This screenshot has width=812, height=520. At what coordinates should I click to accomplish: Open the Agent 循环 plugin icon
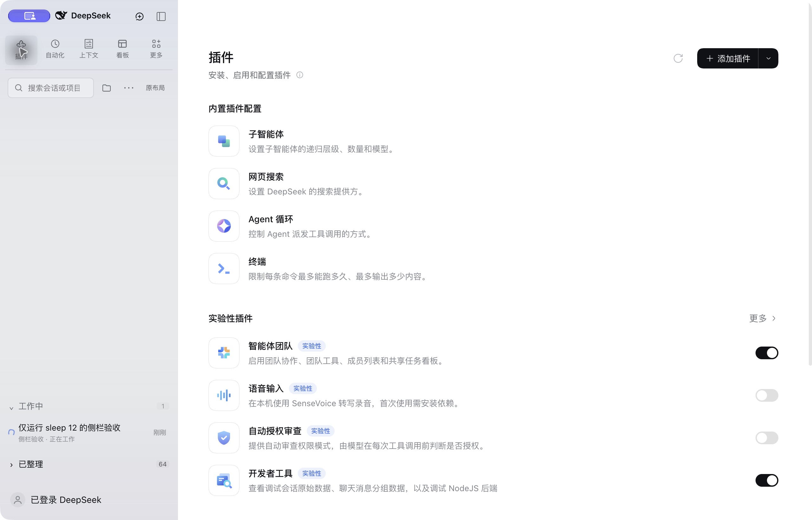tap(224, 226)
